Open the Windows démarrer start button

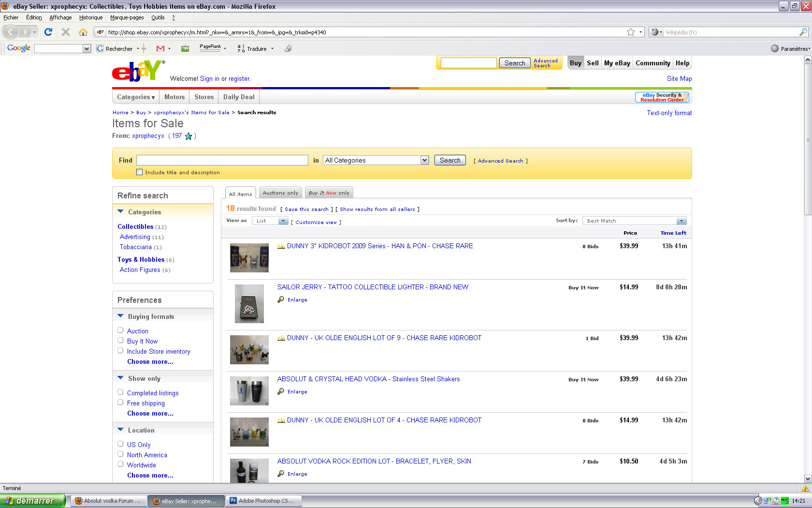tap(33, 501)
